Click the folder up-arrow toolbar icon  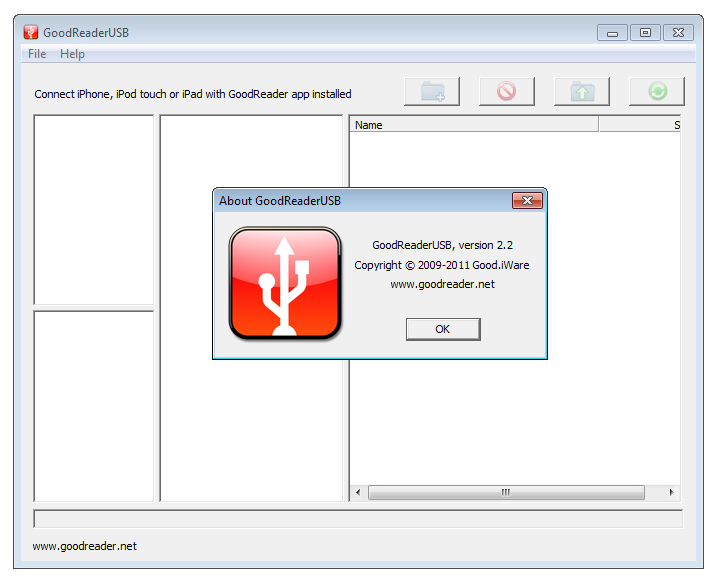tap(582, 91)
